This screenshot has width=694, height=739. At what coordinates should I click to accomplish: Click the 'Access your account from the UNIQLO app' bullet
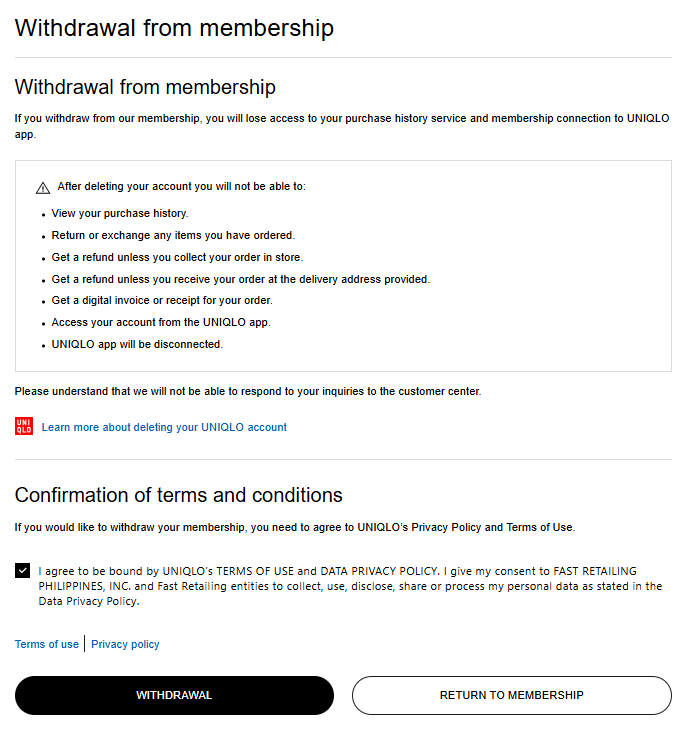point(161,322)
